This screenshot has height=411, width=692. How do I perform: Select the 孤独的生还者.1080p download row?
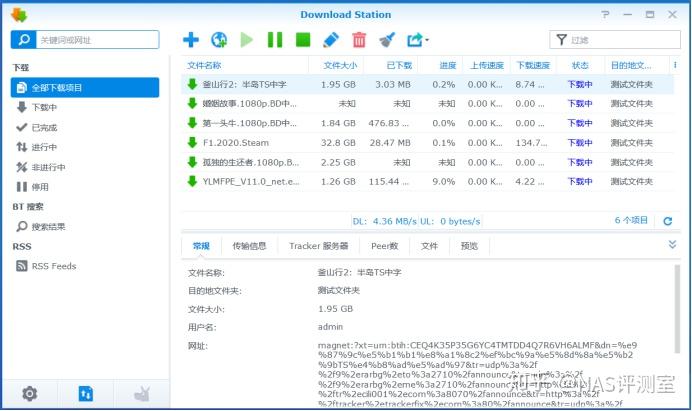click(x=427, y=162)
